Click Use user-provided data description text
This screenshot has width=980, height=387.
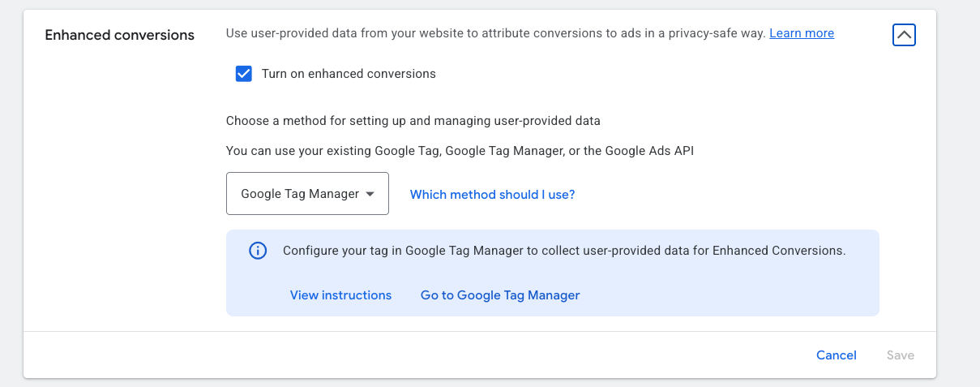pyautogui.click(x=495, y=33)
